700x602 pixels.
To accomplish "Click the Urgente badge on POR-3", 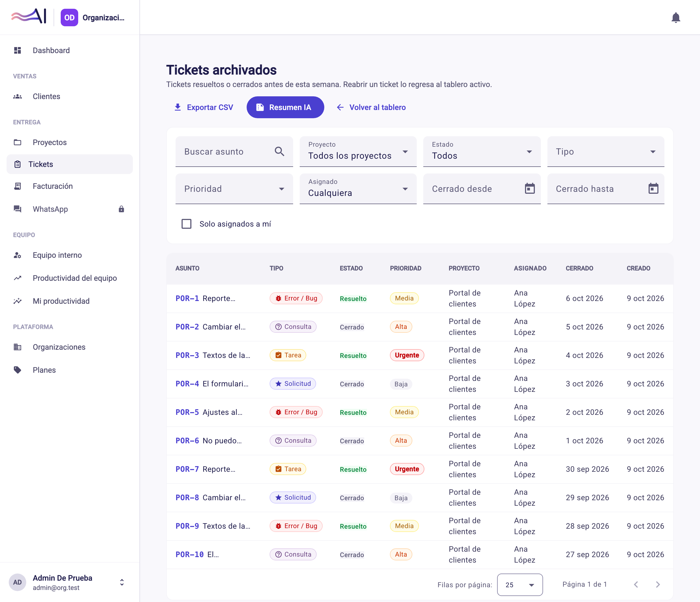I will point(407,355).
